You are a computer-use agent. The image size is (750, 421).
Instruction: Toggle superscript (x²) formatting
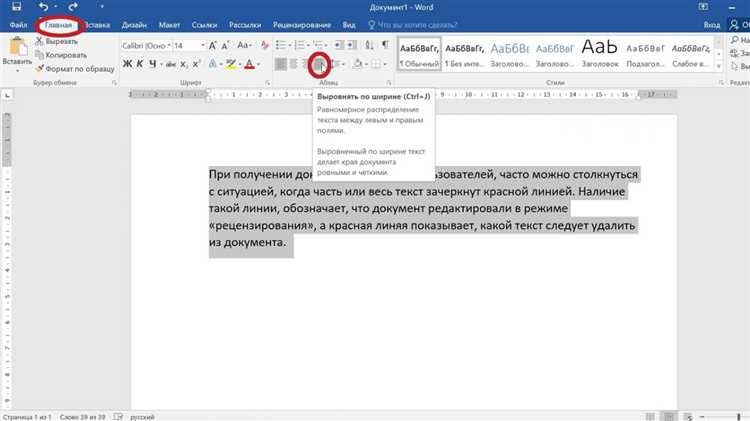196,64
